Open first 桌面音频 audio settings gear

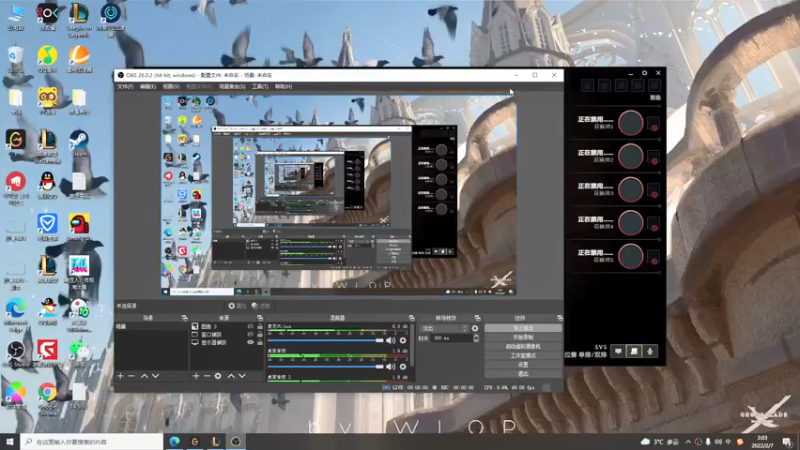tap(403, 366)
